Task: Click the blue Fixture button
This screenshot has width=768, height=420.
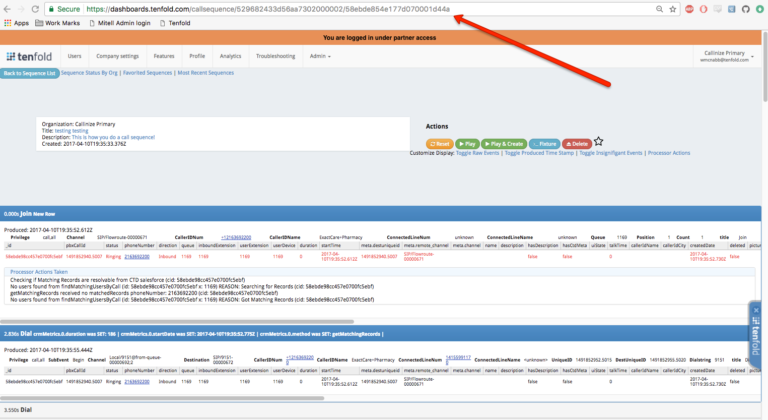Action: coord(545,144)
